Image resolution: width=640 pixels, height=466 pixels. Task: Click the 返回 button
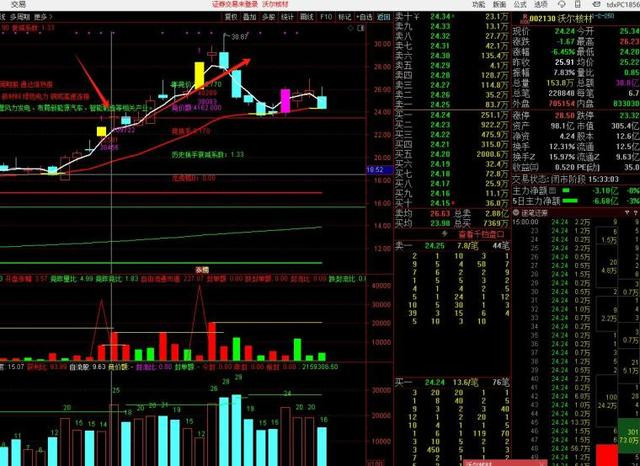pos(384,17)
